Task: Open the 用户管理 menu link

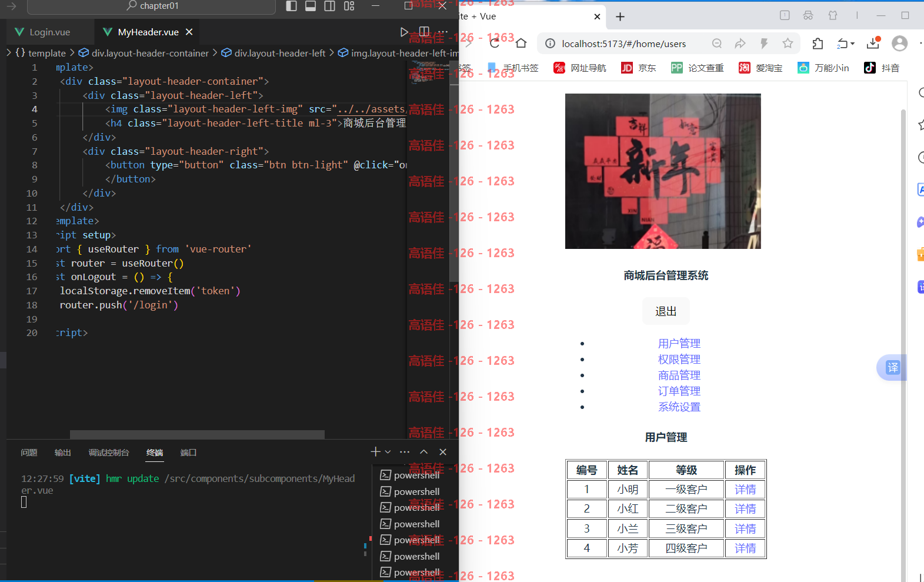Action: [679, 343]
